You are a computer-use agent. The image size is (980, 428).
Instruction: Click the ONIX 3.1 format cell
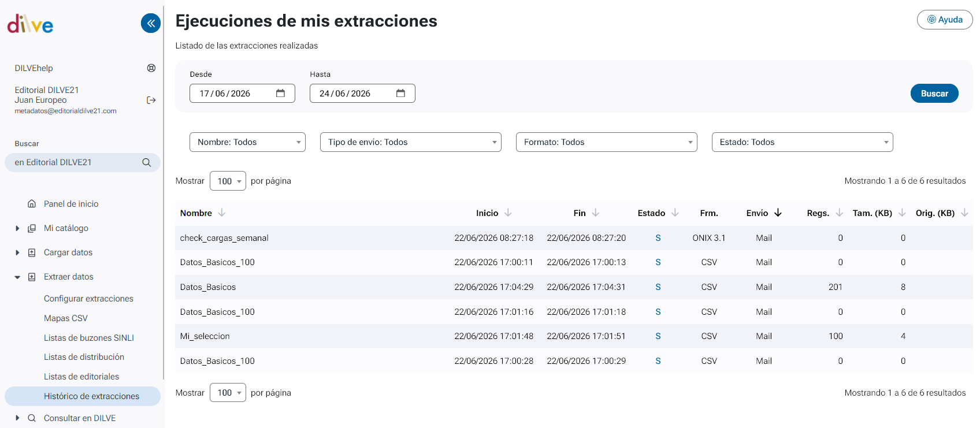click(x=709, y=238)
